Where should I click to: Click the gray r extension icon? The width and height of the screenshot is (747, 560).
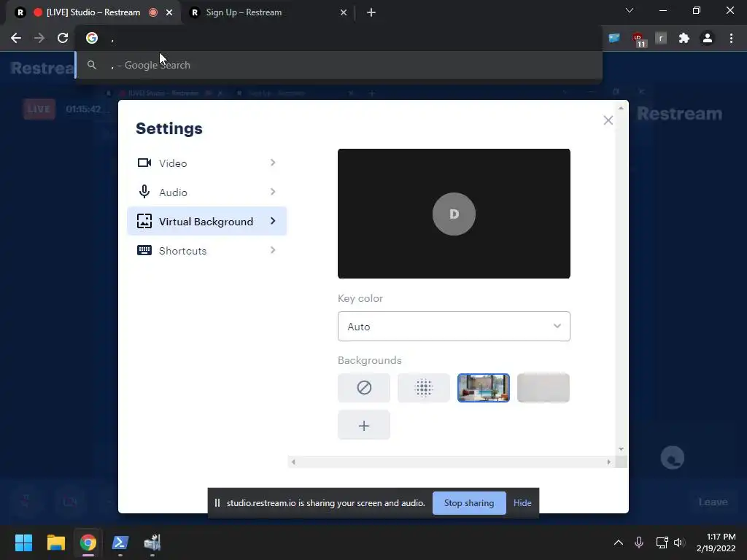click(x=661, y=38)
